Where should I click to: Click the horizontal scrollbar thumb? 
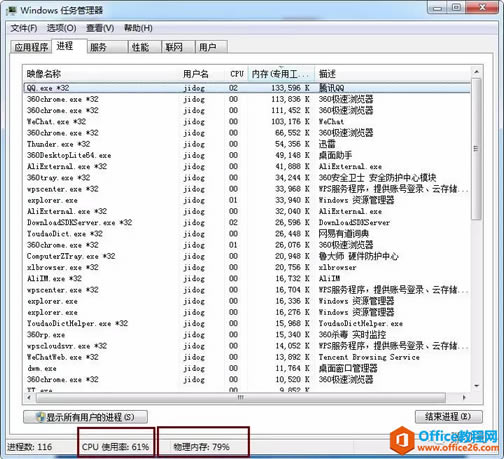[241, 398]
